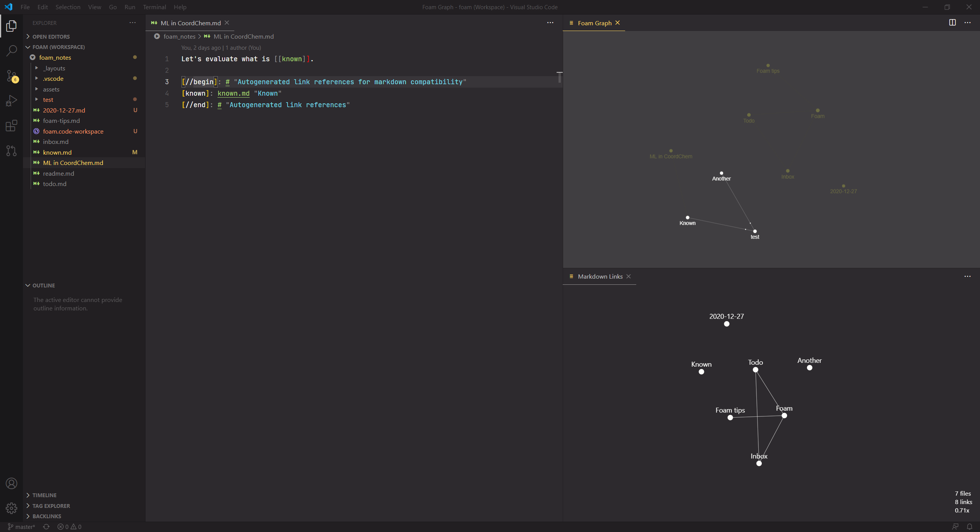Collapse the FOAM (WORKSPACE) section
The image size is (980, 532).
(x=28, y=47)
